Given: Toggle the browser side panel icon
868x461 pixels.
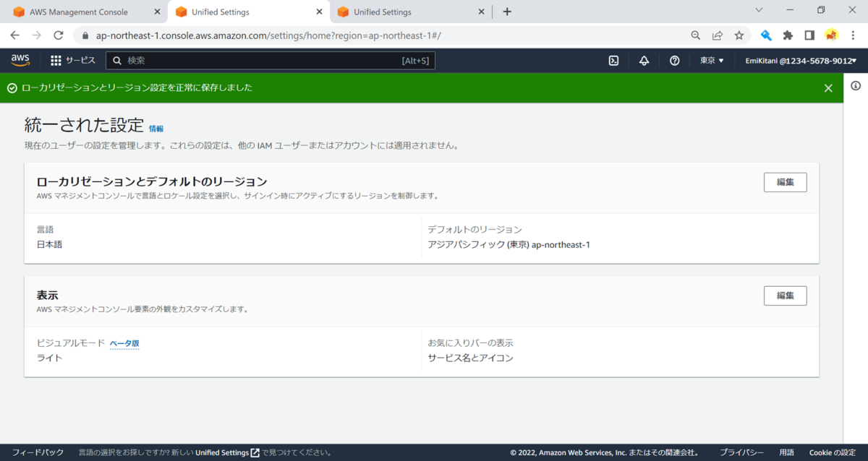Looking at the screenshot, I should coord(809,35).
